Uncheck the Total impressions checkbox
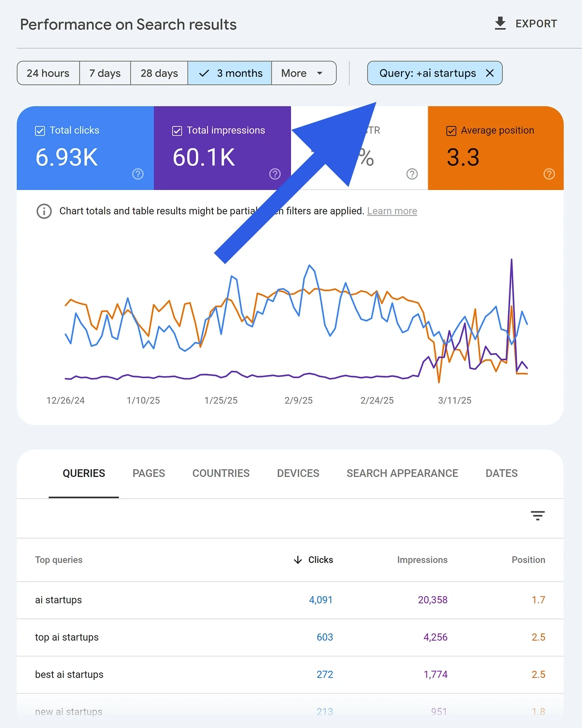The height and width of the screenshot is (728, 582). click(177, 130)
